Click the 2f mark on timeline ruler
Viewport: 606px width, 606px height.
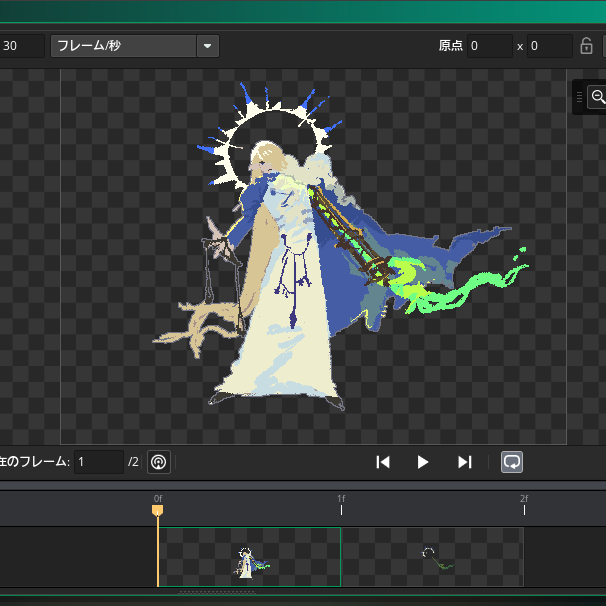[x=524, y=507]
